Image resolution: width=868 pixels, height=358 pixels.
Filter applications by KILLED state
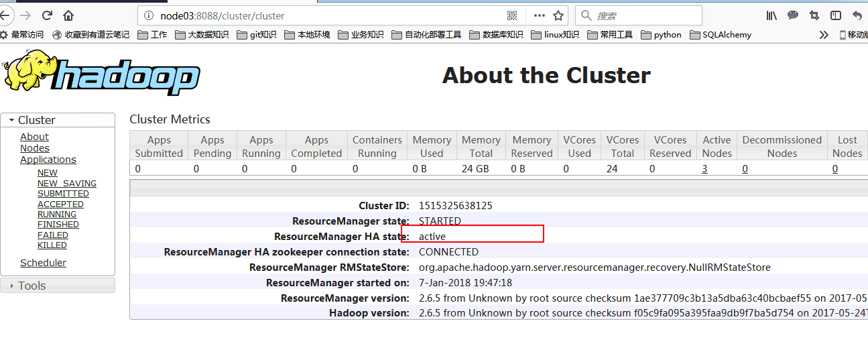tap(52, 245)
